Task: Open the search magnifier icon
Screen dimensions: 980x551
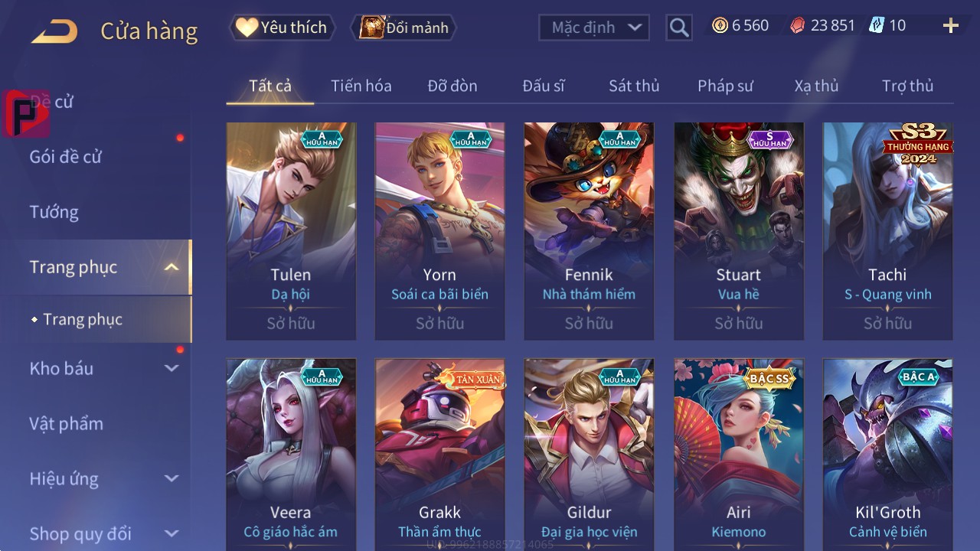Action: click(679, 28)
